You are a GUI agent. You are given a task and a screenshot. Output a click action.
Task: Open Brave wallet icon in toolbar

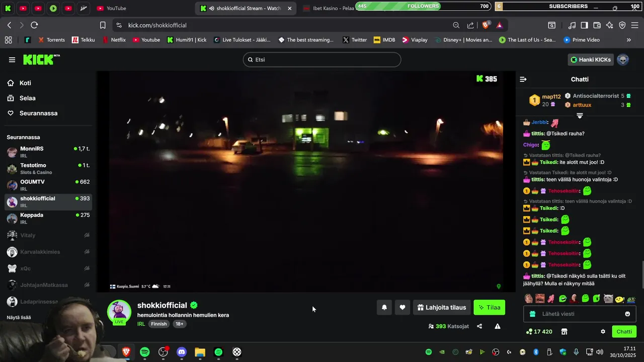point(597,25)
